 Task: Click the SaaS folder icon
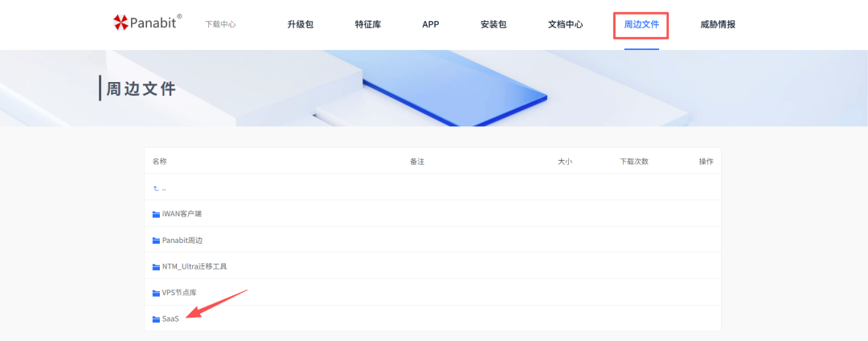[156, 319]
